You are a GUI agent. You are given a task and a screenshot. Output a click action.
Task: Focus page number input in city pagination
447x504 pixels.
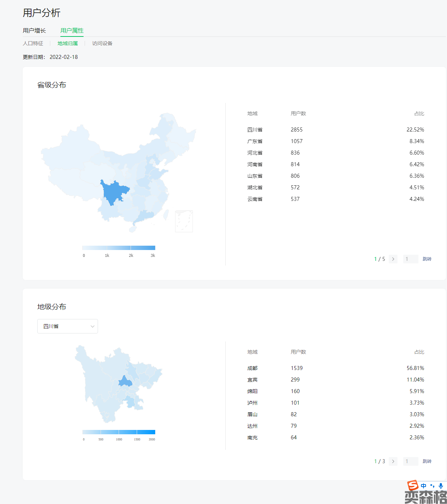coord(410,461)
